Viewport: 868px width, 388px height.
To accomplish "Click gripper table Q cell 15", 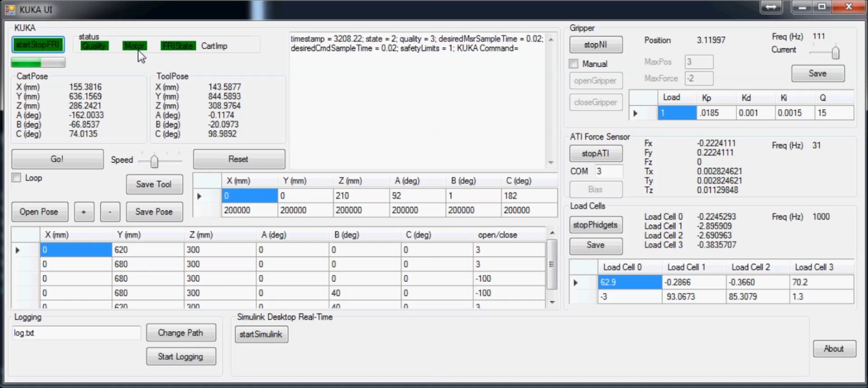I will click(x=834, y=113).
